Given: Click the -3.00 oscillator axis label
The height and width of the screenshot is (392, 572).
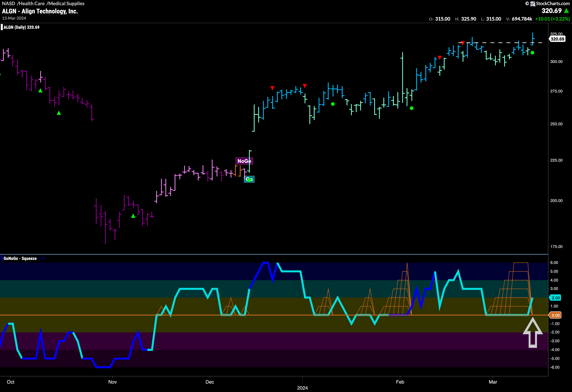Looking at the screenshot, I should point(555,341).
